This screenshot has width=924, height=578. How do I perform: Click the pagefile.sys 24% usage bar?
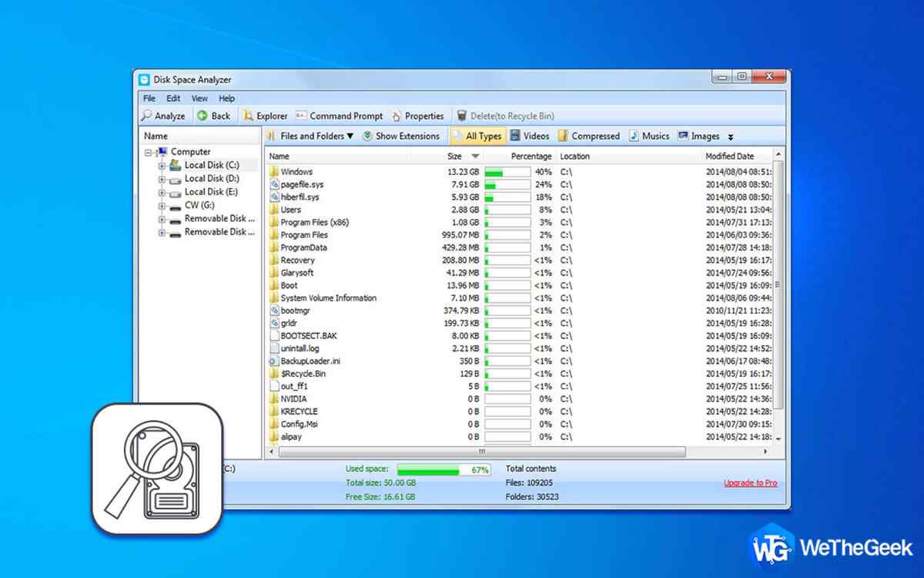[507, 185]
